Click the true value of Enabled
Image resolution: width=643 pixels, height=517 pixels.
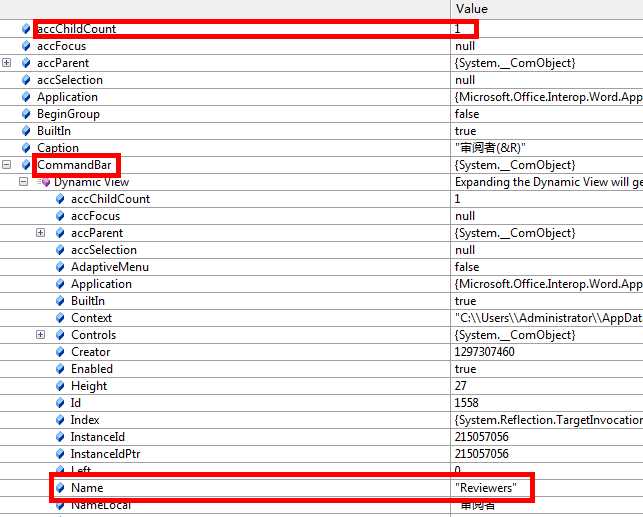(x=465, y=369)
